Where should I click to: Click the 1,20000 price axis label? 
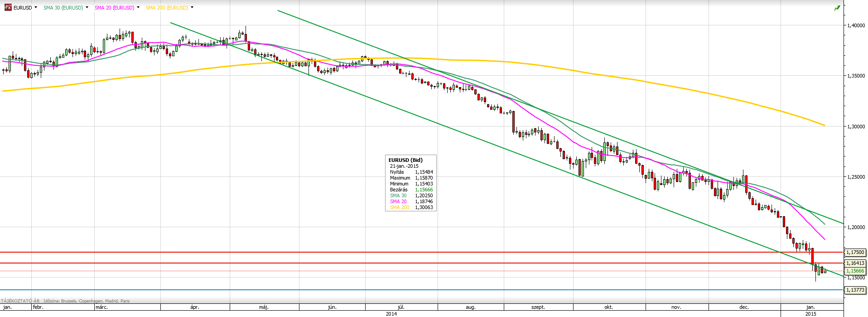tap(856, 227)
